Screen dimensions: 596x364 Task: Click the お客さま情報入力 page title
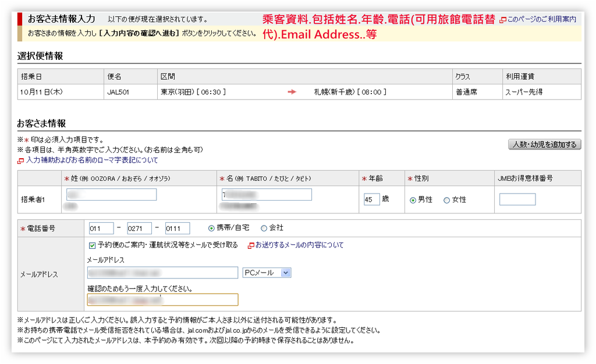coord(61,19)
